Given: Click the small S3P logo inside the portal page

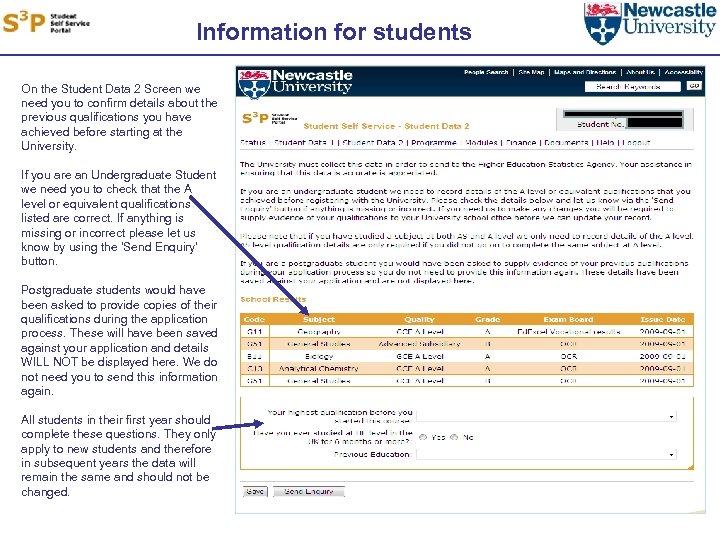Looking at the screenshot, I should point(270,118).
